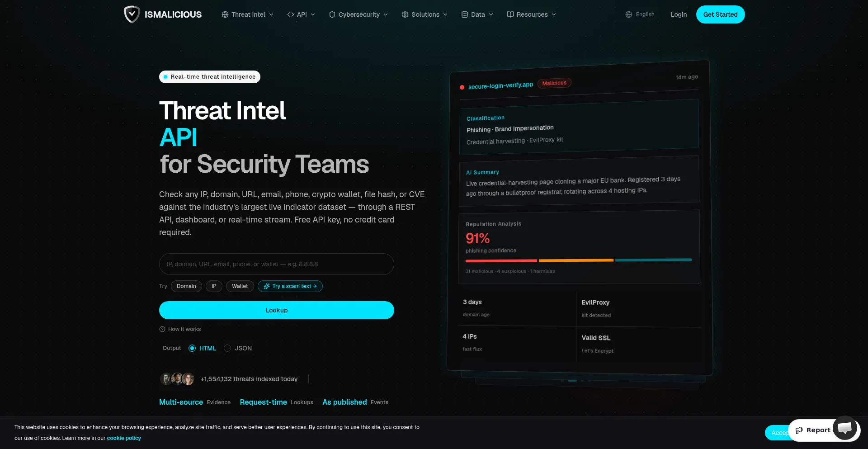868x449 pixels.
Task: Expand the Threat Intel menu chevron
Action: 271,14
